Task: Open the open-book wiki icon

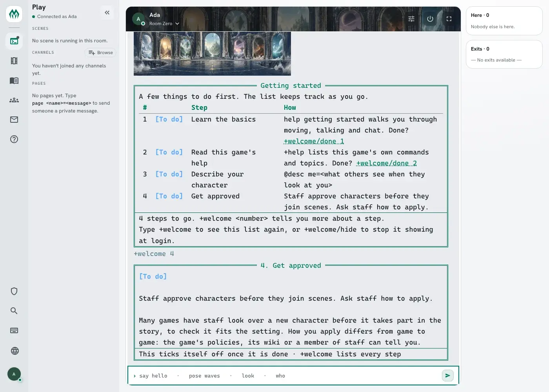Action: [14, 80]
